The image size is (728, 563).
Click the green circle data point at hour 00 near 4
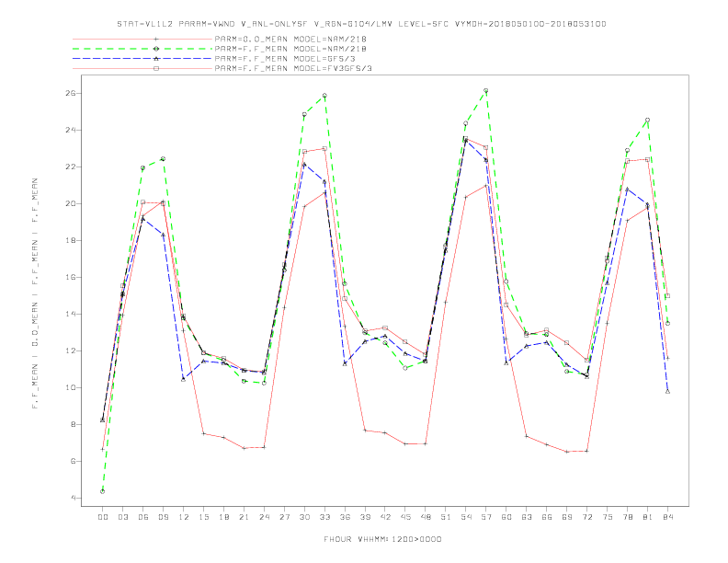pyautogui.click(x=103, y=491)
